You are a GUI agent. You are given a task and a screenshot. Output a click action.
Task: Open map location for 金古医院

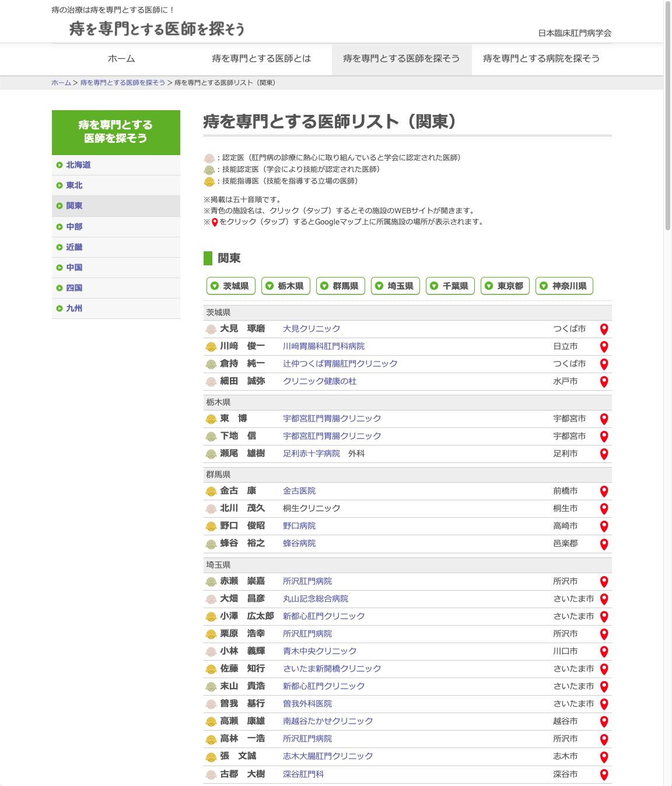coord(604,491)
